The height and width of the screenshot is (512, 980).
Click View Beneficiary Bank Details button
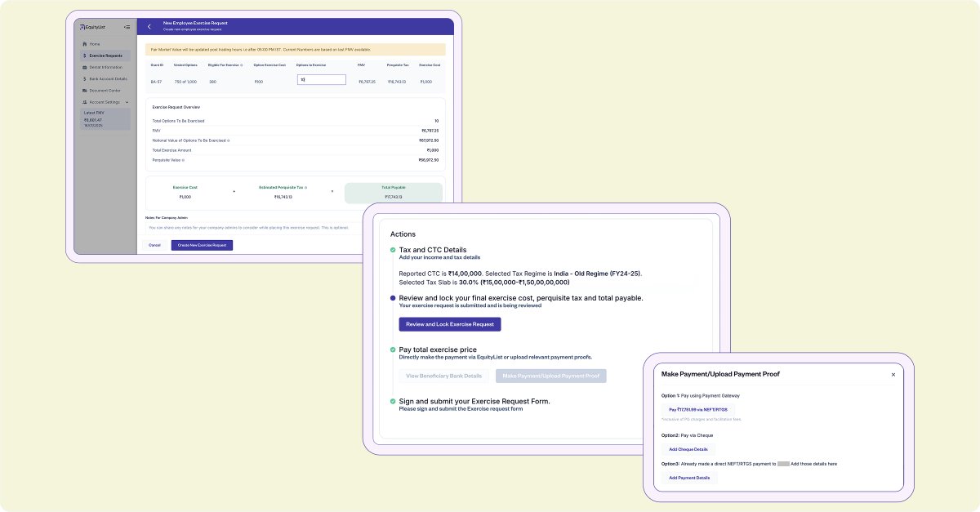click(x=444, y=376)
